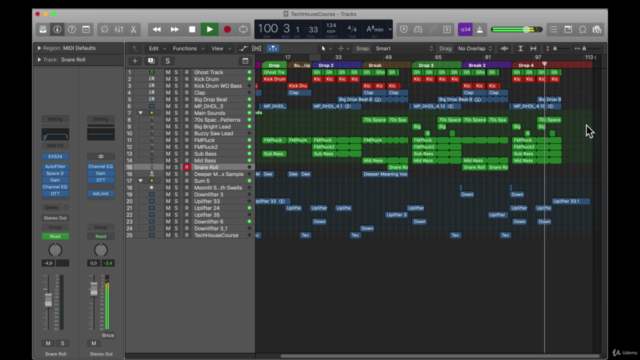Open Quick Help question mark icon
The image size is (640, 360).
[71, 29]
